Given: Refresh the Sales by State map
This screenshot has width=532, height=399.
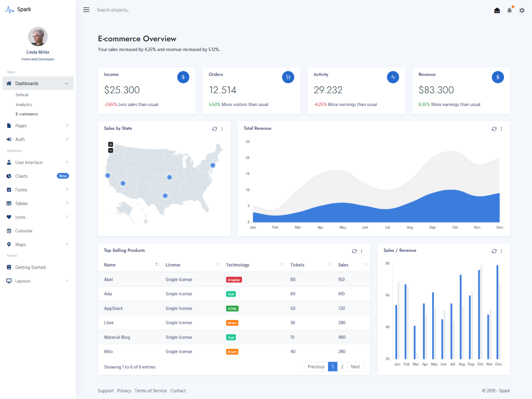Looking at the screenshot, I should (215, 129).
